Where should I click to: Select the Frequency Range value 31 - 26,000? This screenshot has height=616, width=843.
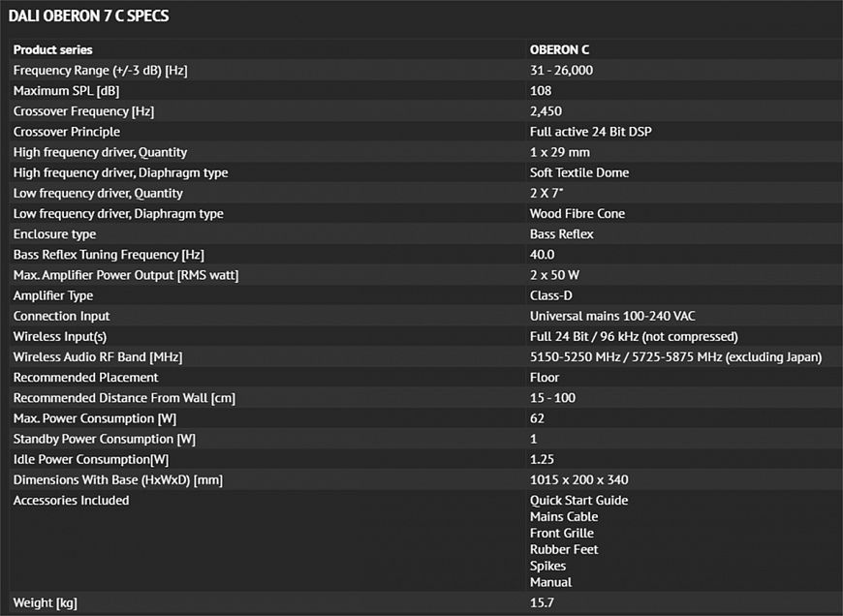tap(561, 71)
